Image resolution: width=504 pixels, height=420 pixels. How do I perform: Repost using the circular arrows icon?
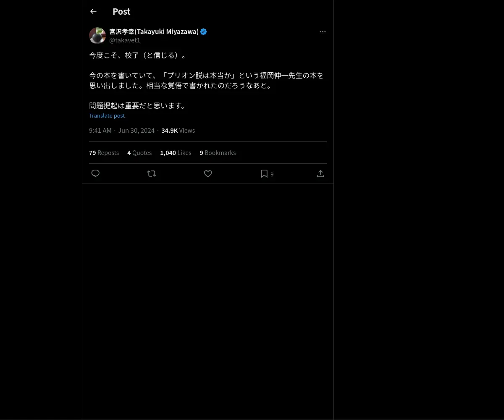152,173
